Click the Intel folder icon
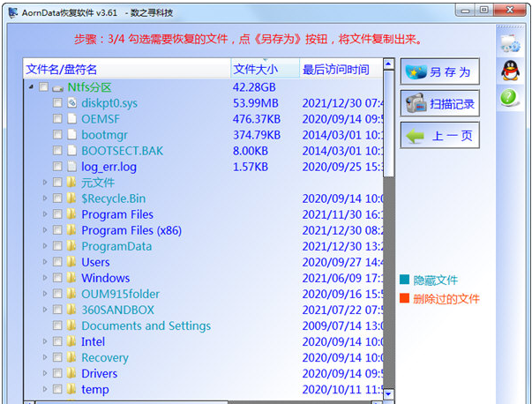Screen dimensions: 532x404 71,341
